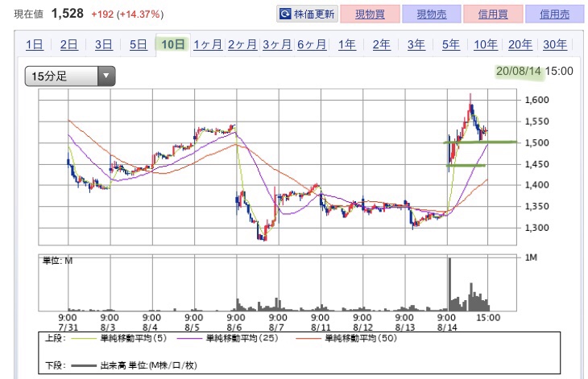Click the 現物買 button
Screen dimensions: 588x379
370,14
